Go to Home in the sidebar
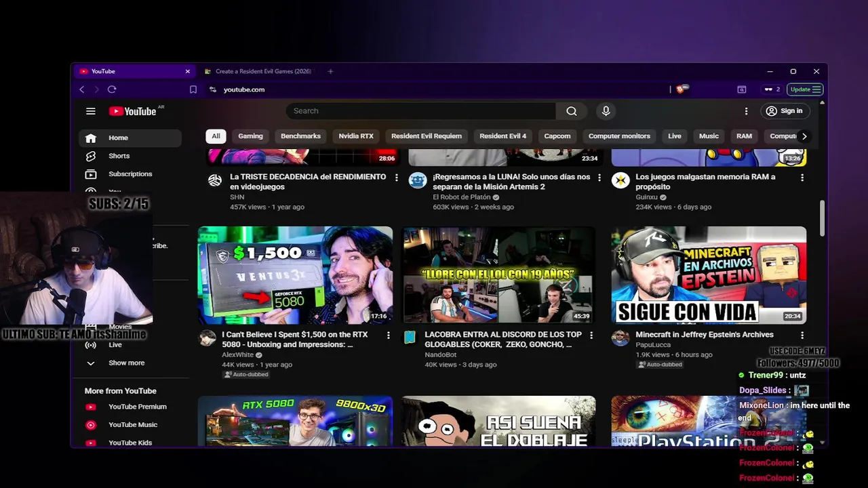The width and height of the screenshot is (868, 488). click(130, 138)
